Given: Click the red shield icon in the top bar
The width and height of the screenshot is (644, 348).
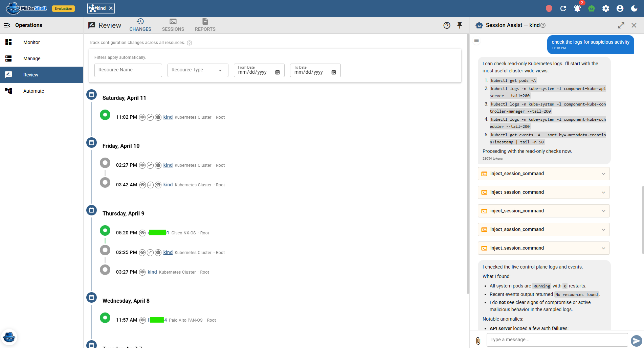Looking at the screenshot, I should (549, 8).
